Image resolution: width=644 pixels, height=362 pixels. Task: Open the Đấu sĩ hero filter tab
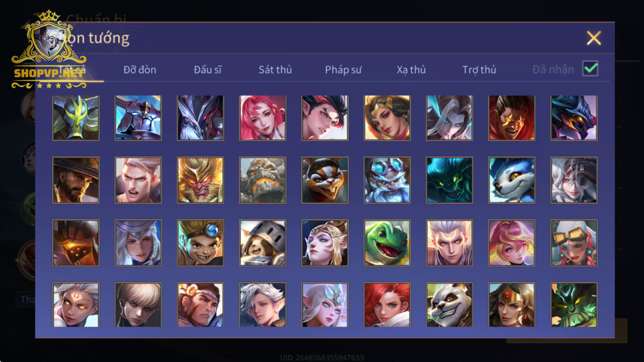[208, 70]
